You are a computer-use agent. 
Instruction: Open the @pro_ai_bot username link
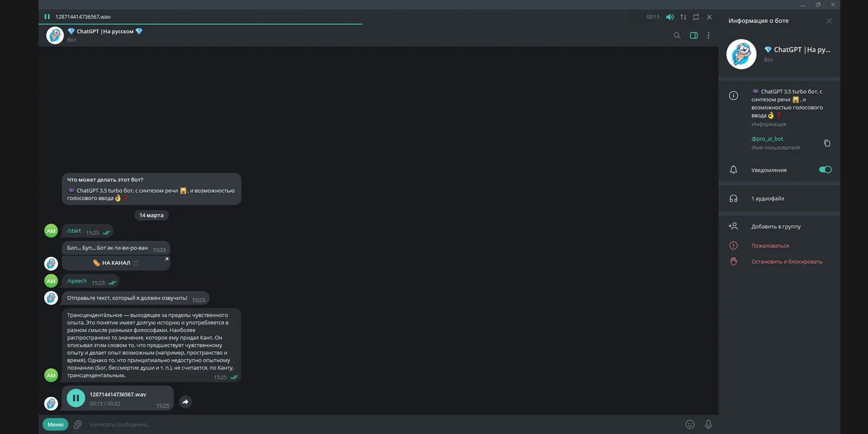click(767, 139)
